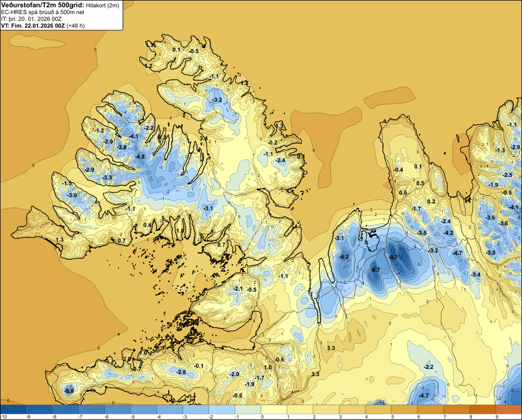Select the valid time "VT: Fim. 22.01.2026 00Z"
This screenshot has width=522, height=420.
tap(33, 26)
